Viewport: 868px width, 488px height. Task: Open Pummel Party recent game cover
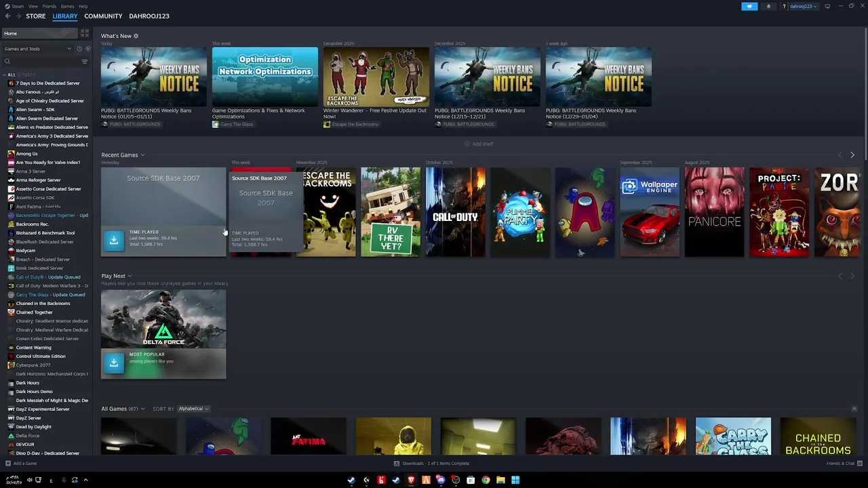coord(520,212)
